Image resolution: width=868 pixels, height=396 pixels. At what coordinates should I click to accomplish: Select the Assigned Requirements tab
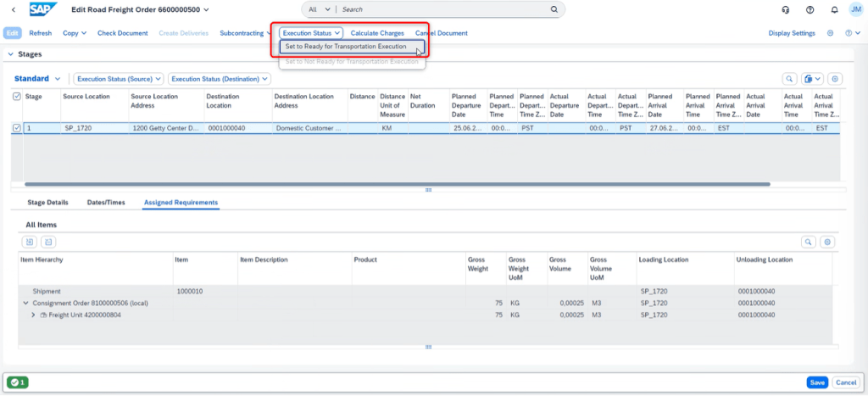[x=181, y=203]
